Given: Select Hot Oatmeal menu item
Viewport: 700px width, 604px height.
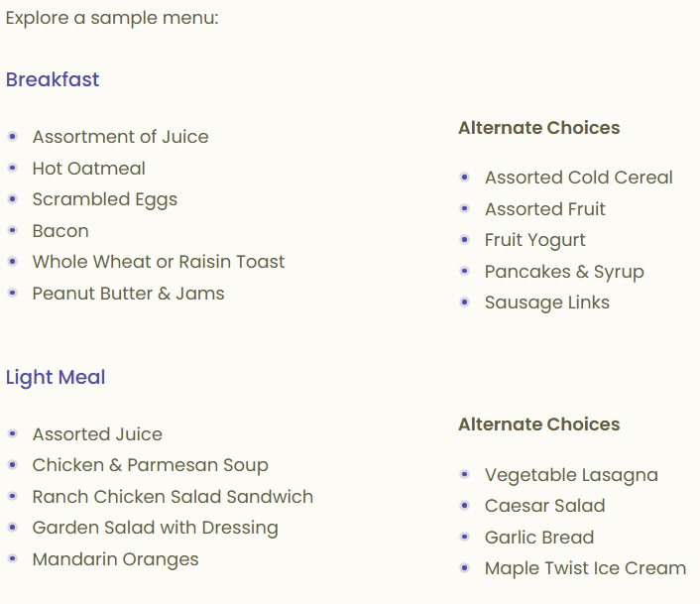Looking at the screenshot, I should (x=89, y=169).
